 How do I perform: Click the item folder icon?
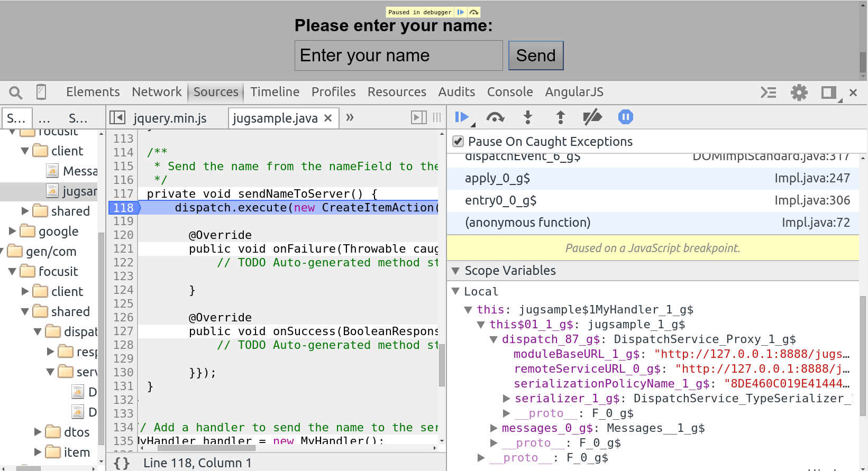coord(53,452)
